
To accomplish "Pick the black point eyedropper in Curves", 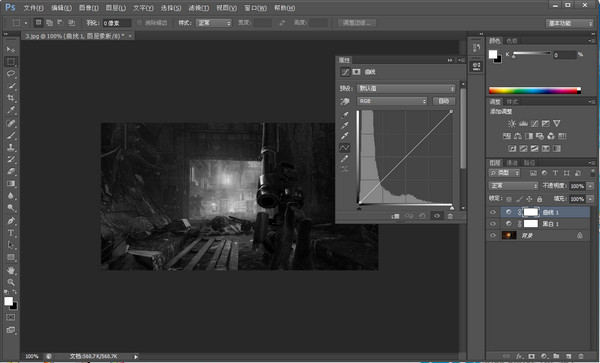I will pos(345,115).
